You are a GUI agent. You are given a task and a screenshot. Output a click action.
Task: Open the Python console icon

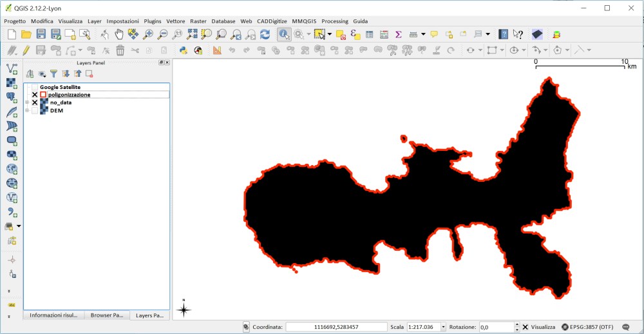coord(184,50)
